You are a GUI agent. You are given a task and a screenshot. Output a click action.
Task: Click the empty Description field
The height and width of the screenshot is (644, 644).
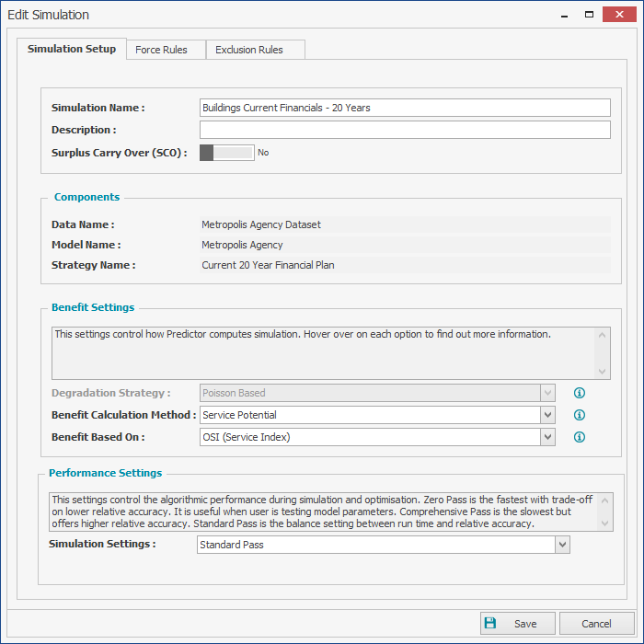(405, 130)
